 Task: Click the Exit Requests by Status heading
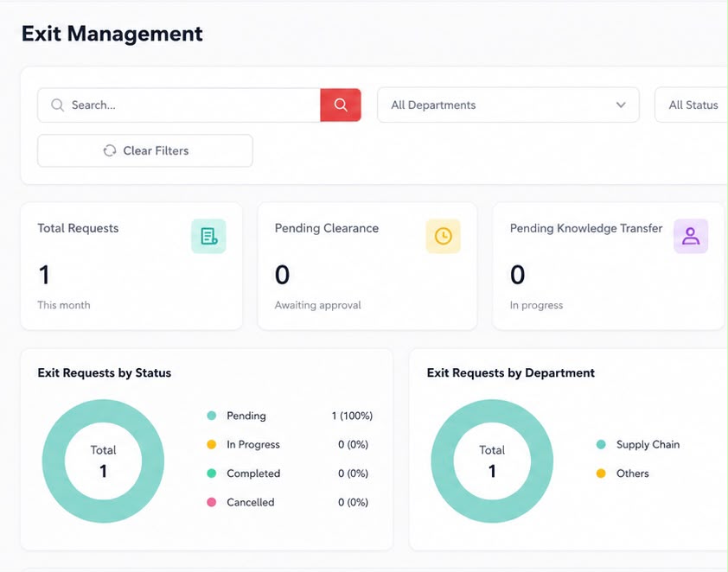105,373
